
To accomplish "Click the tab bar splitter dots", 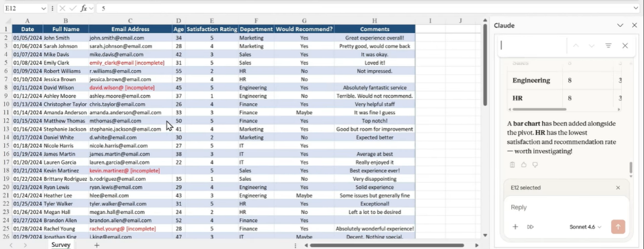I will click(x=295, y=246).
